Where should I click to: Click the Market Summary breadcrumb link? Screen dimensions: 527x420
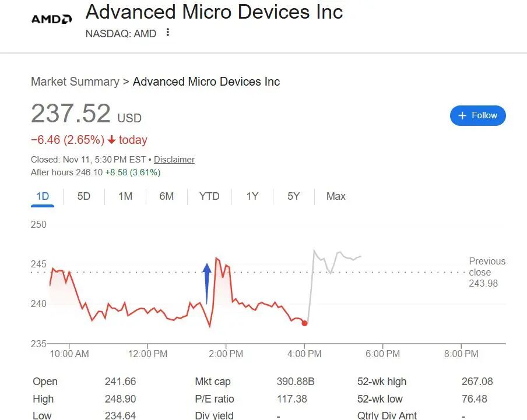[x=75, y=82]
